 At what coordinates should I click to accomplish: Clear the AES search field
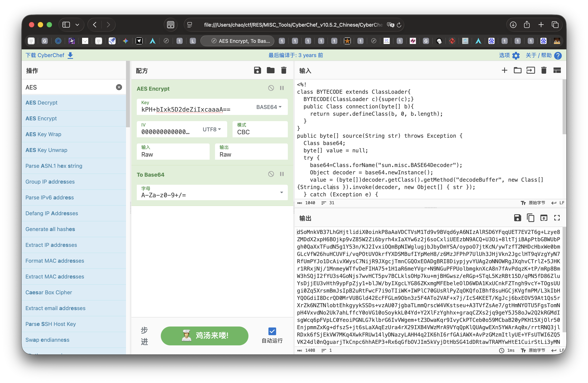[119, 87]
